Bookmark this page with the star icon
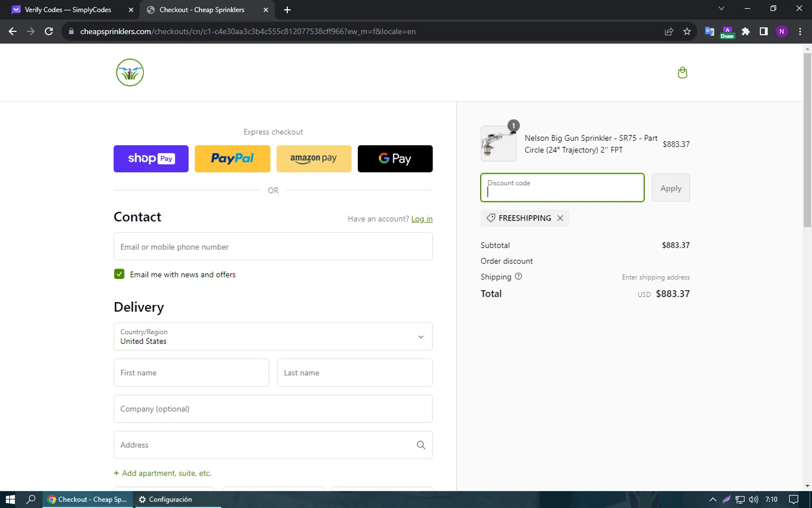This screenshot has height=508, width=812. pos(687,31)
